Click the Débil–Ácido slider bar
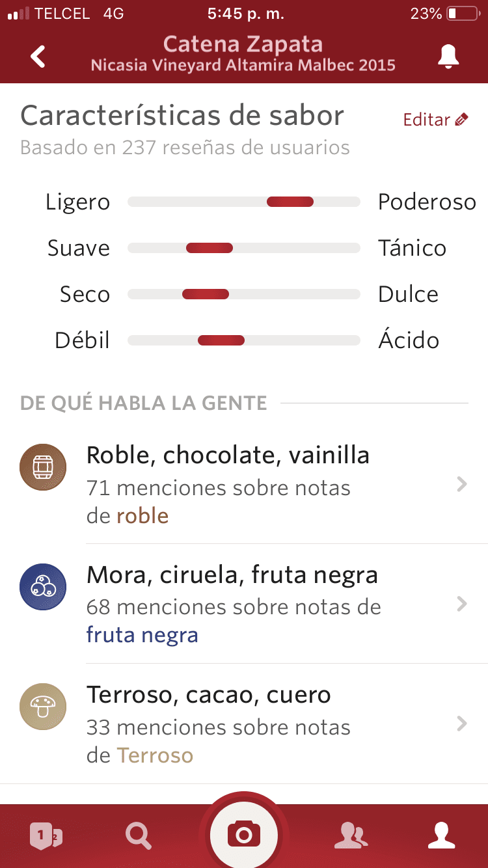Image resolution: width=488 pixels, height=868 pixels. point(244,340)
